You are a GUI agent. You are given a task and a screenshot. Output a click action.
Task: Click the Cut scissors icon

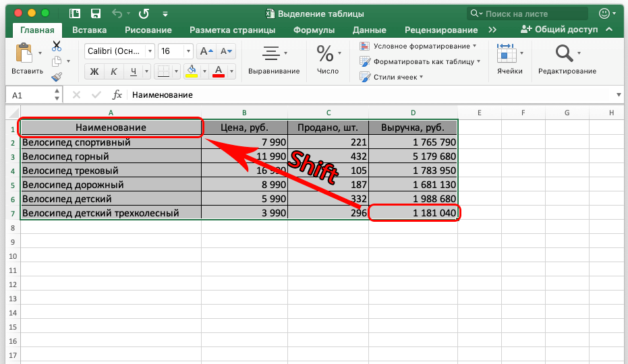click(x=57, y=46)
